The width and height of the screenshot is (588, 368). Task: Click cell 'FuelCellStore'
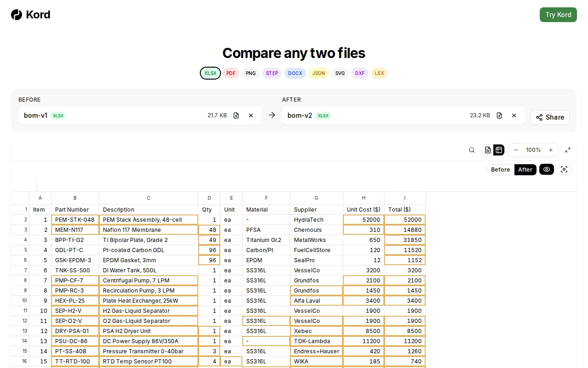point(317,250)
